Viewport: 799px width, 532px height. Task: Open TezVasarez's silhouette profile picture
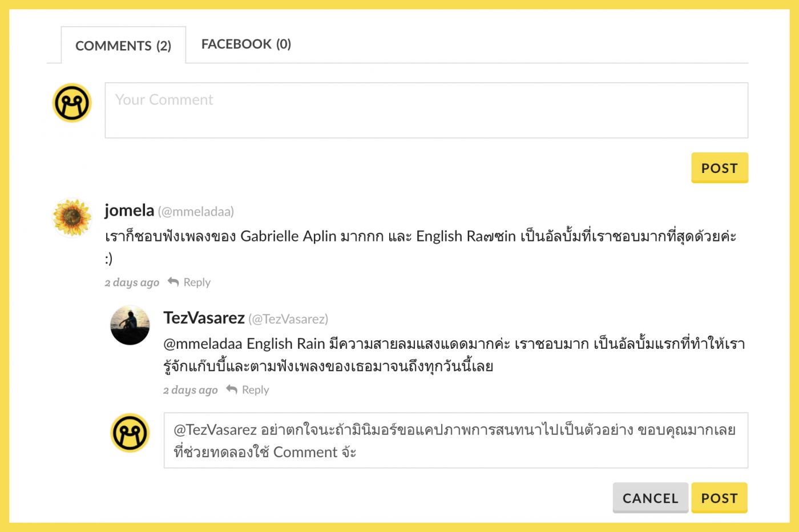(x=130, y=325)
